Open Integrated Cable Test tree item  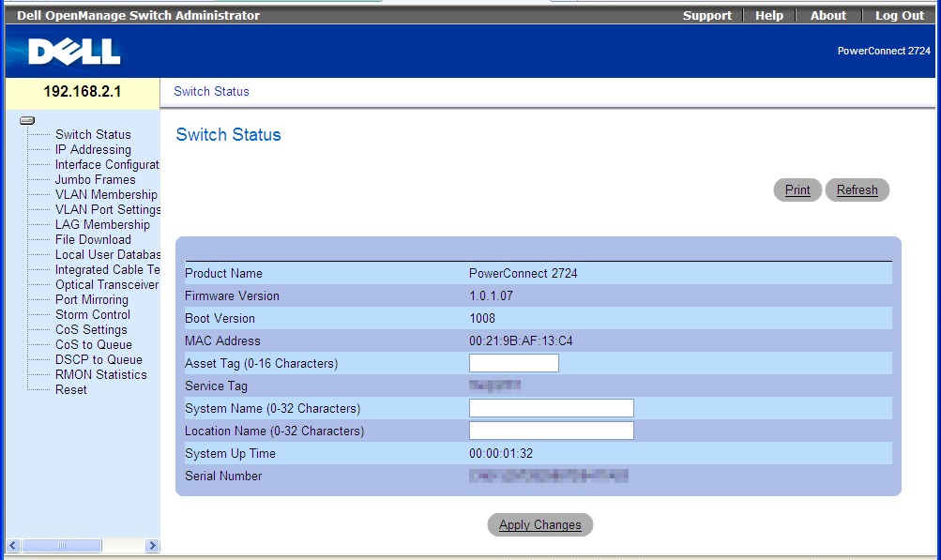click(108, 269)
